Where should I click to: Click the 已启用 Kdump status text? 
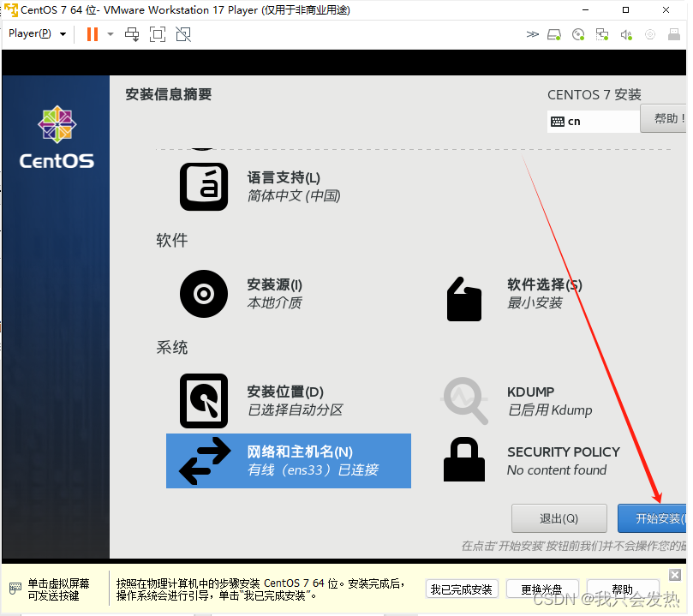(x=550, y=410)
